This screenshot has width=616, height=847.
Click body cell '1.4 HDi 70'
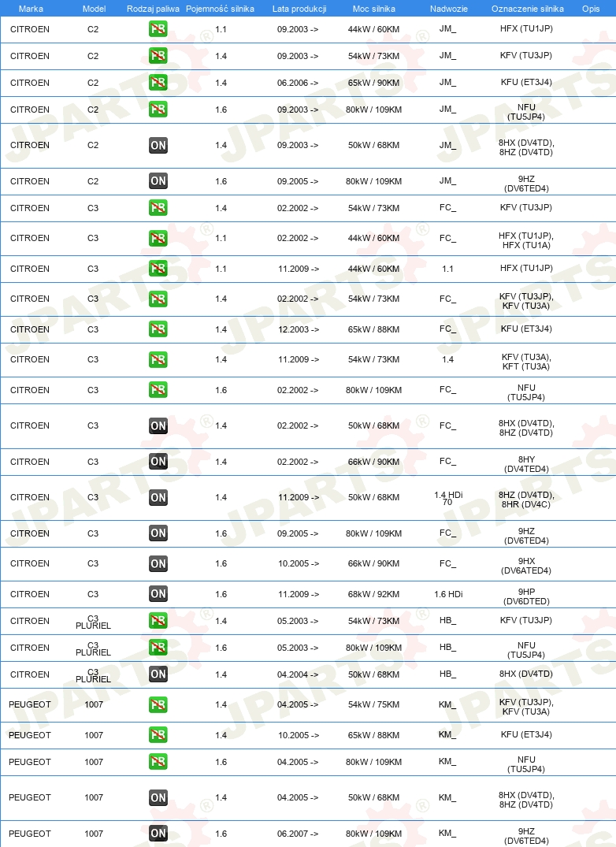pyautogui.click(x=448, y=498)
